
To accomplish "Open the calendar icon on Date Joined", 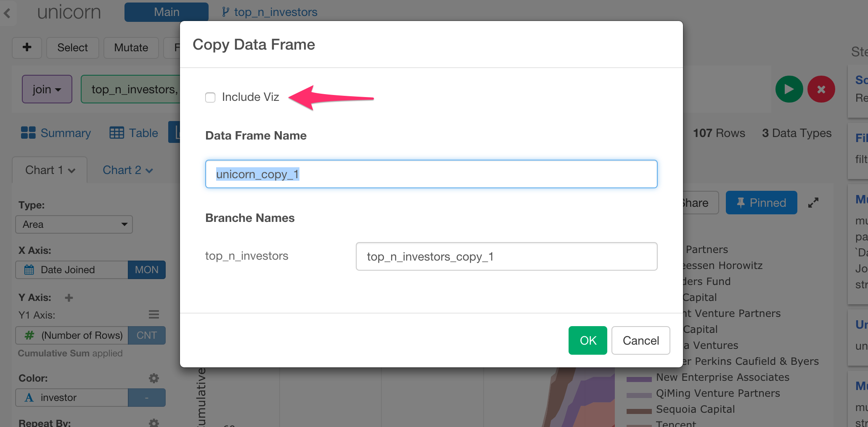I will point(29,269).
